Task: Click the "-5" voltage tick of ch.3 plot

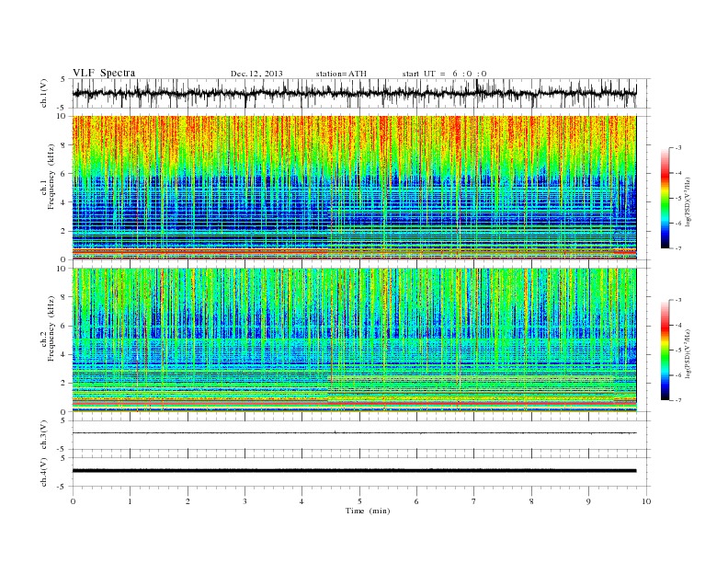Action: [63, 449]
